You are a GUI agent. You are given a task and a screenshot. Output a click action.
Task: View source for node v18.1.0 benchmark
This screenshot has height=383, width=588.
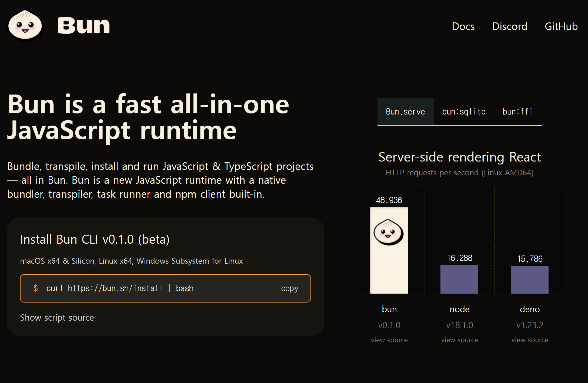[x=459, y=340]
